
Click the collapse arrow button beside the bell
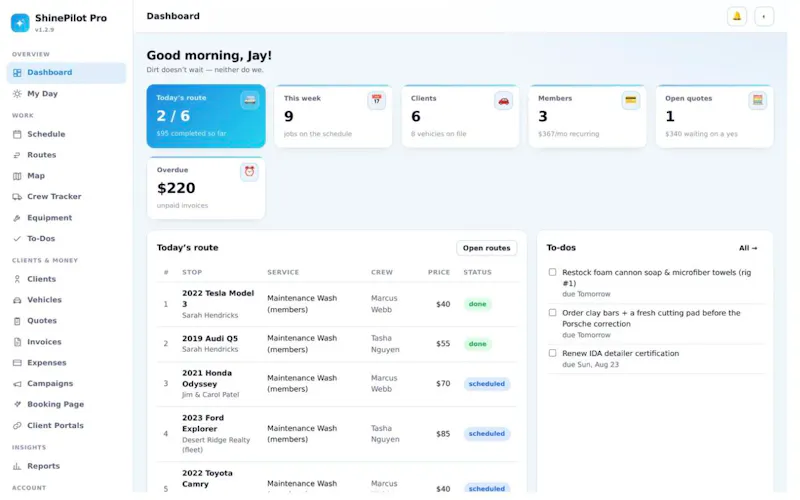click(x=764, y=16)
